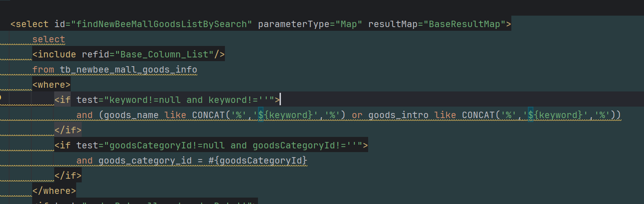
Task: Click the opening where tag
Action: click(51, 85)
